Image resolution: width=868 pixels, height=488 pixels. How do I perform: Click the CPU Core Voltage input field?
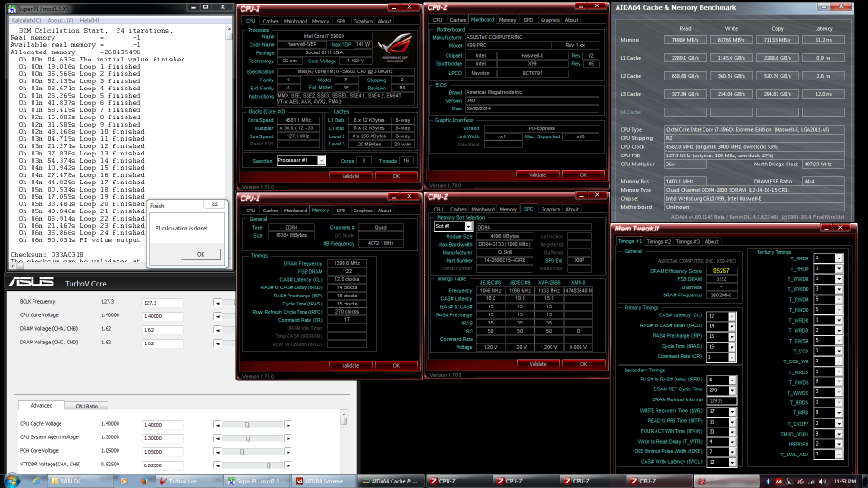163,316
